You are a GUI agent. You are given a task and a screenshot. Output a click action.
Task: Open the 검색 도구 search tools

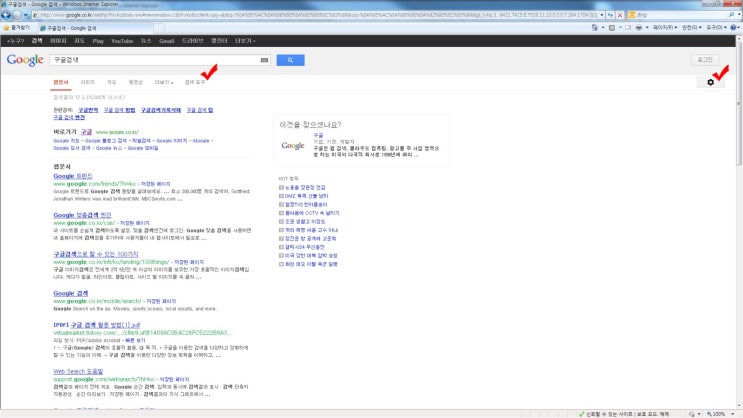click(x=195, y=82)
